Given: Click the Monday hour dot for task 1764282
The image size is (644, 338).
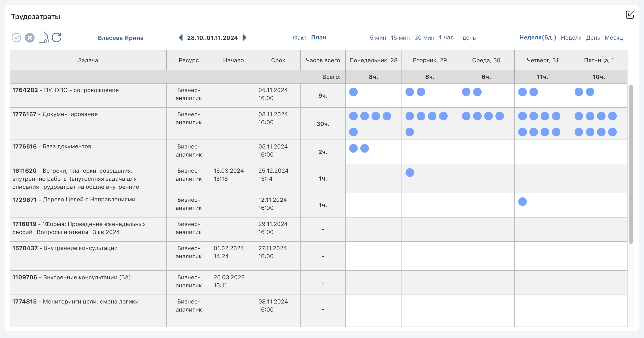Looking at the screenshot, I should [x=353, y=92].
